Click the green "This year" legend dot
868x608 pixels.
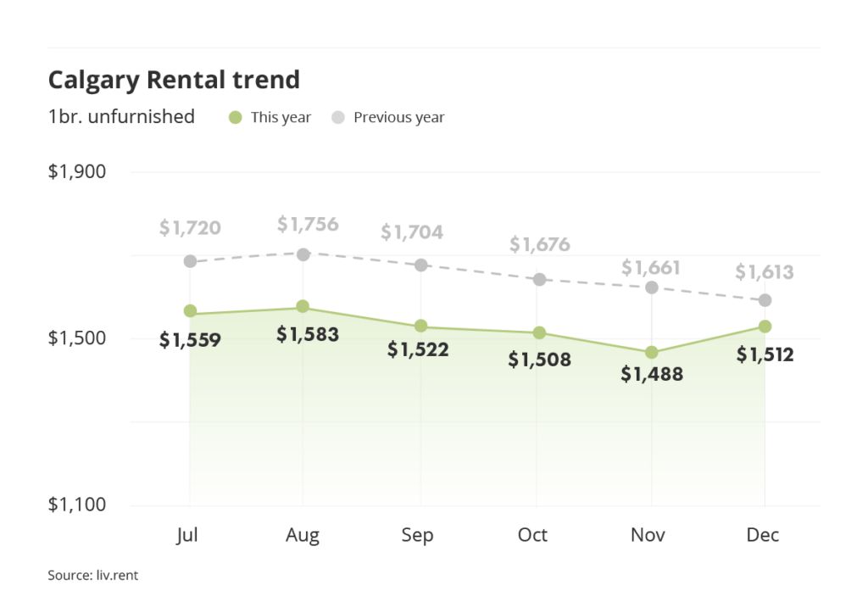[x=236, y=118]
